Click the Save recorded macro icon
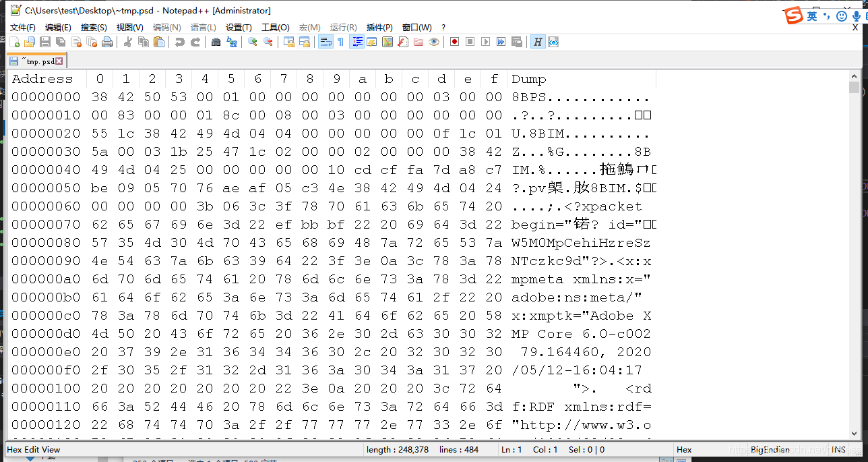The height and width of the screenshot is (462, 868). (517, 42)
